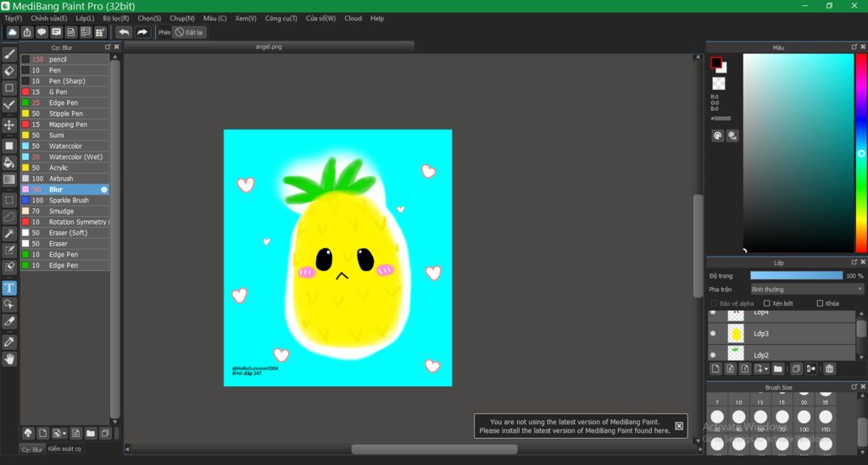Delete layer with trash icon
868x465 pixels.
pos(829,368)
